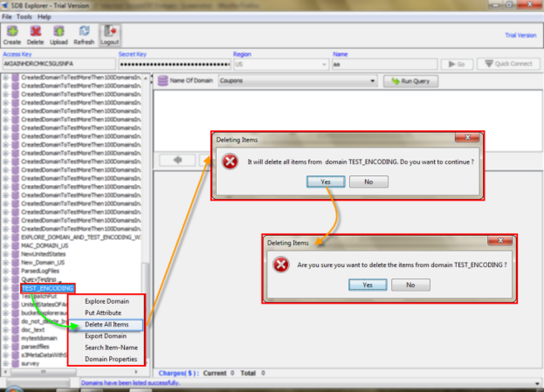
Task: Click into the Secret Key field
Action: point(175,65)
